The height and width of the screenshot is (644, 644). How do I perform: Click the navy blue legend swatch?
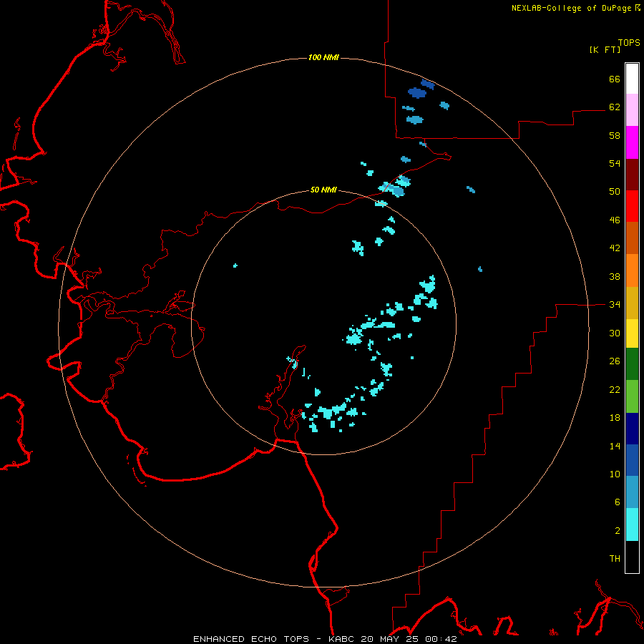coord(632,429)
